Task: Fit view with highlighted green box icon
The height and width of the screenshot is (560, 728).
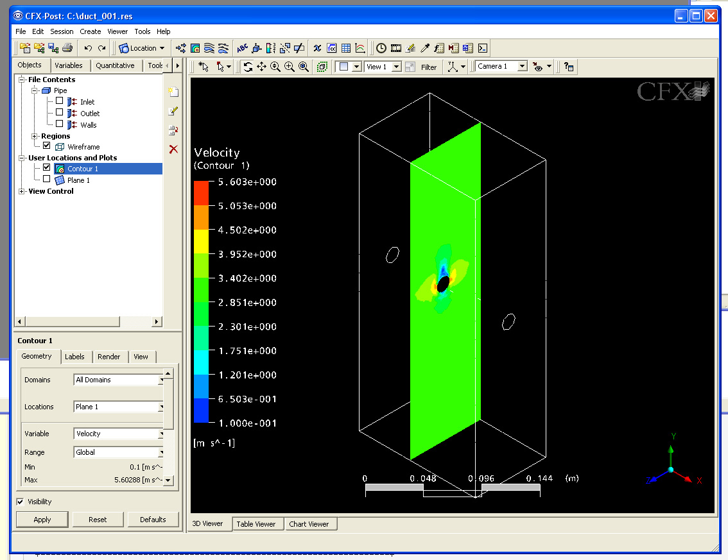Action: coord(322,67)
